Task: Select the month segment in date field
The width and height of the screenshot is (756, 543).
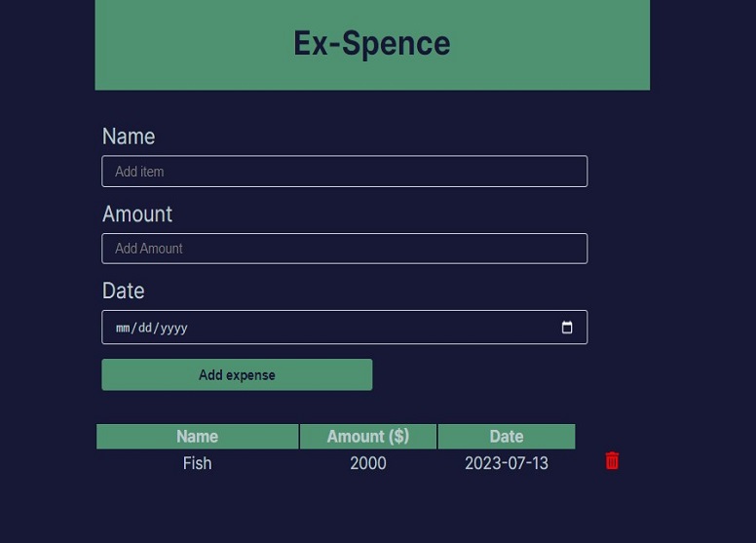Action: (x=124, y=329)
